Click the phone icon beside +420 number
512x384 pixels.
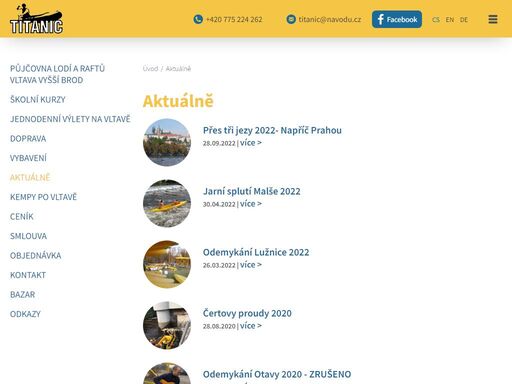click(x=198, y=19)
